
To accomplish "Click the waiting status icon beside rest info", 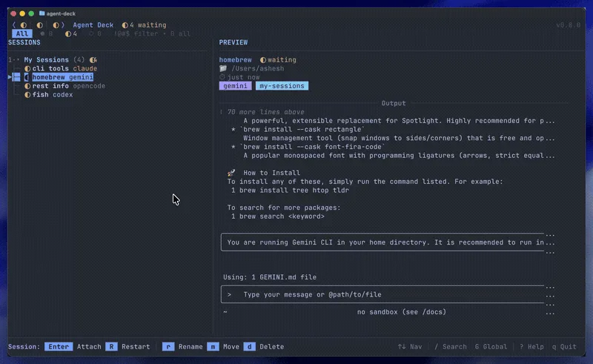I will click(27, 86).
